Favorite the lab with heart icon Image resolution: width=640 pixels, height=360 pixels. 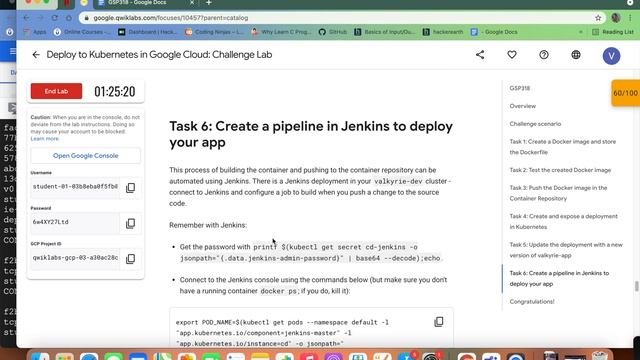(512, 55)
